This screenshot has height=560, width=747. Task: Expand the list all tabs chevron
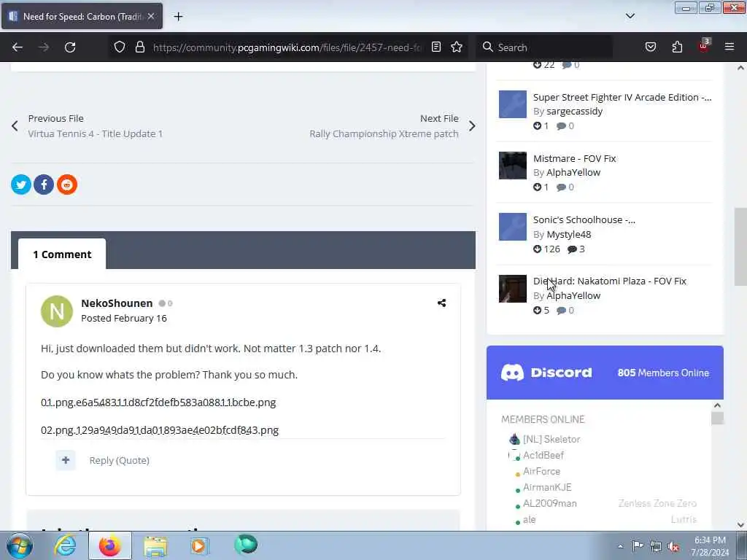[x=630, y=16]
